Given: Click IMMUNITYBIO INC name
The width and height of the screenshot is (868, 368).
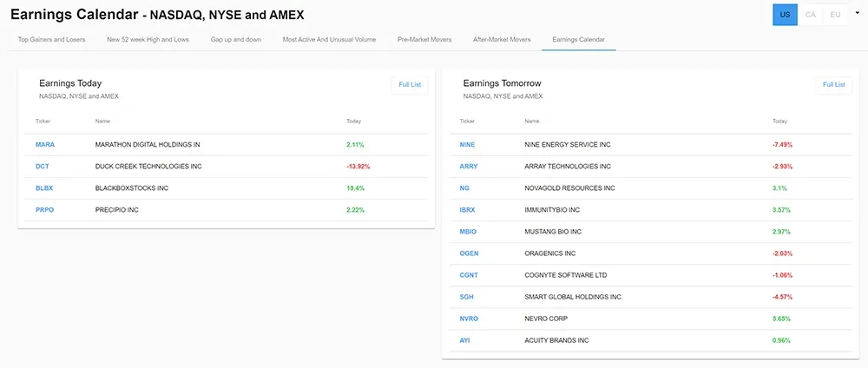Looking at the screenshot, I should tap(552, 210).
